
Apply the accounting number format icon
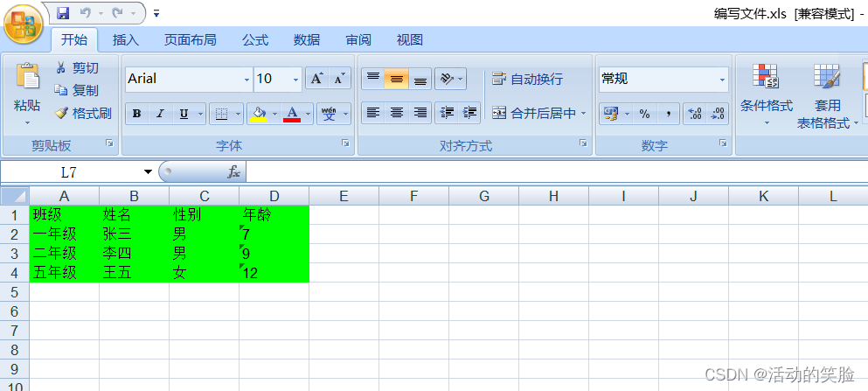tap(611, 114)
